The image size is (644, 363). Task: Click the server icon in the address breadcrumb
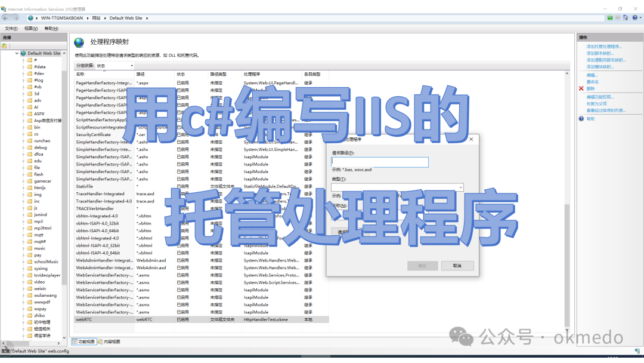tap(30, 18)
